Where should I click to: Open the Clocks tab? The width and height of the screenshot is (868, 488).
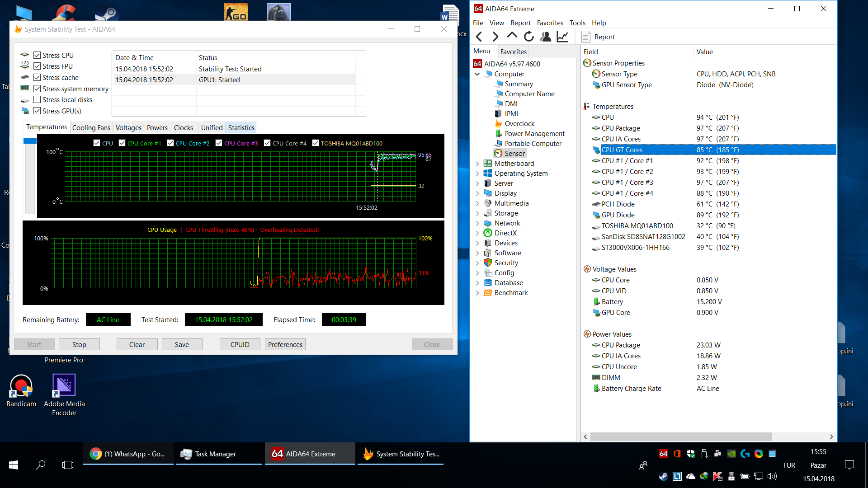[183, 128]
